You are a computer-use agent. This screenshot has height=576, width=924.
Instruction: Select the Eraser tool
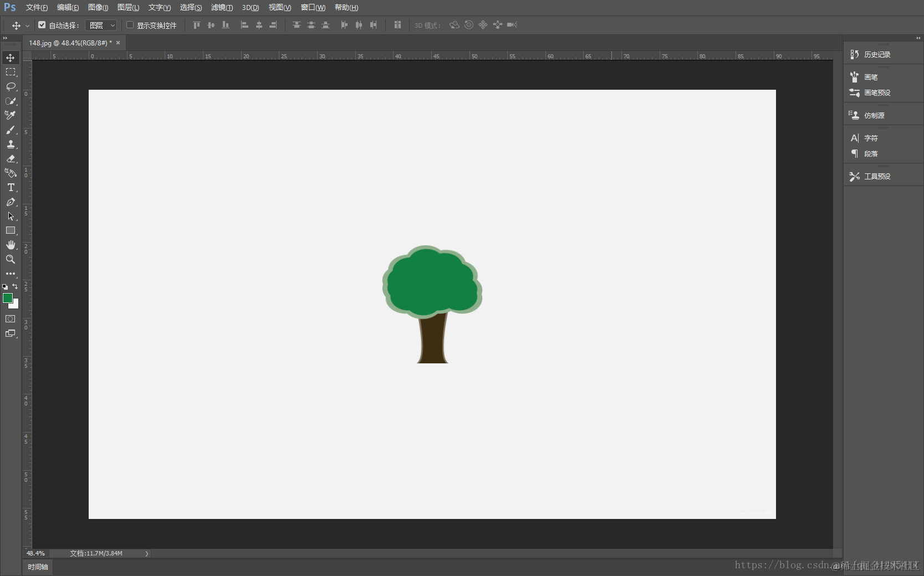click(x=11, y=158)
